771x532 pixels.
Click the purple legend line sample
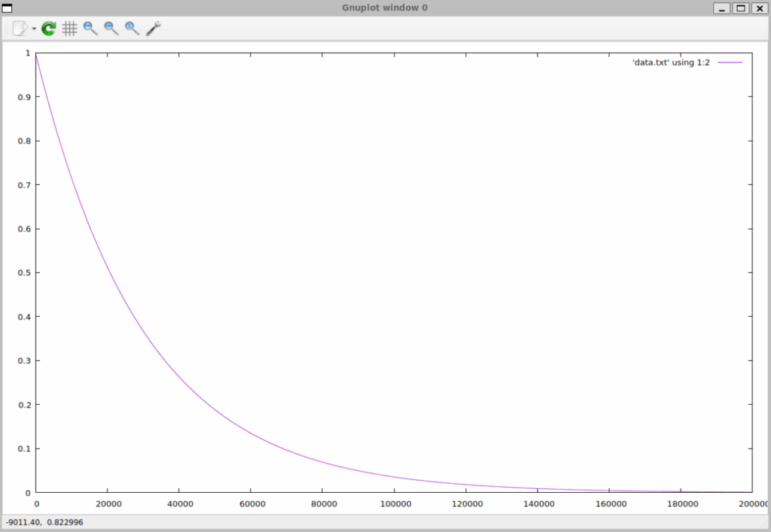point(730,62)
